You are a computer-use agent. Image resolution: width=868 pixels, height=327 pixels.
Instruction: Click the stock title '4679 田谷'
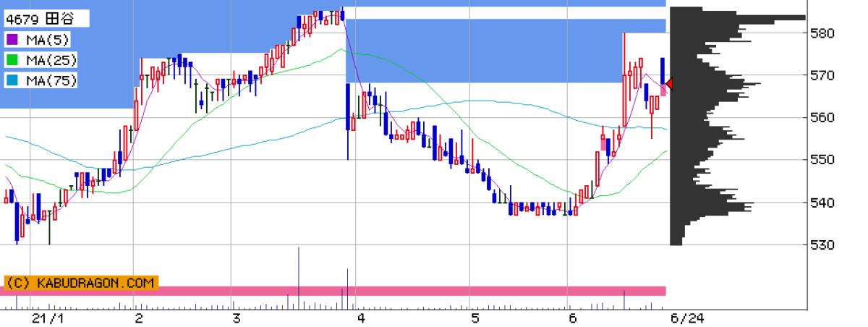39,19
